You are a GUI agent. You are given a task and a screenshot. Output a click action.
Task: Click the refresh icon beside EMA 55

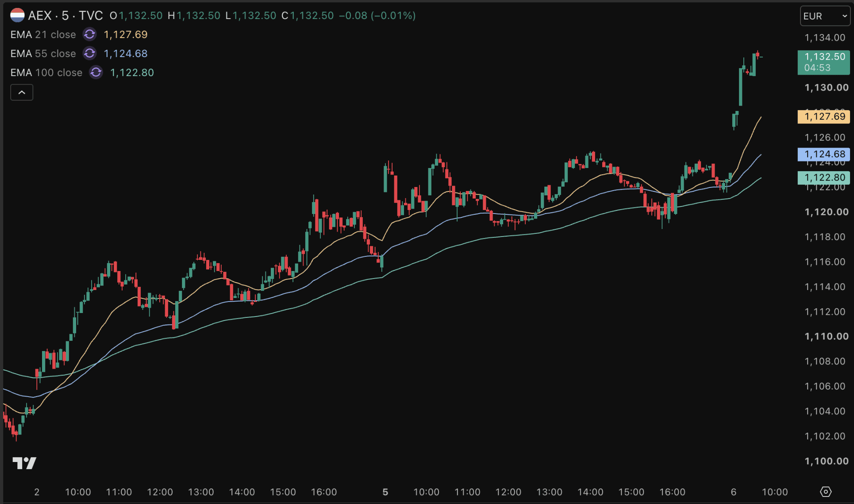click(x=90, y=53)
